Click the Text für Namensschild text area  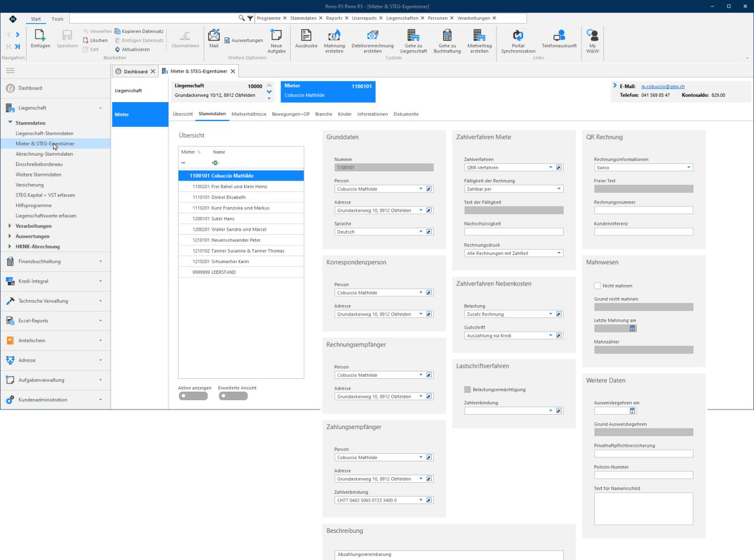click(643, 509)
